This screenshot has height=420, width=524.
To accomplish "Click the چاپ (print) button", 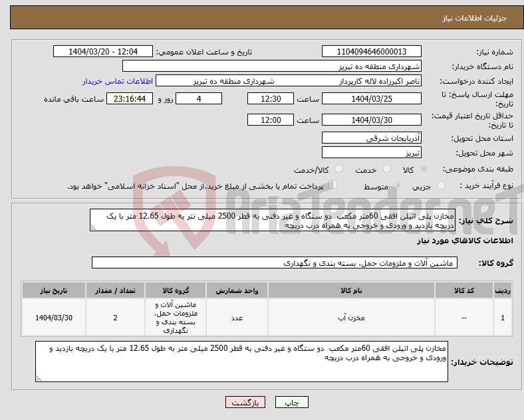I will click(x=291, y=402).
